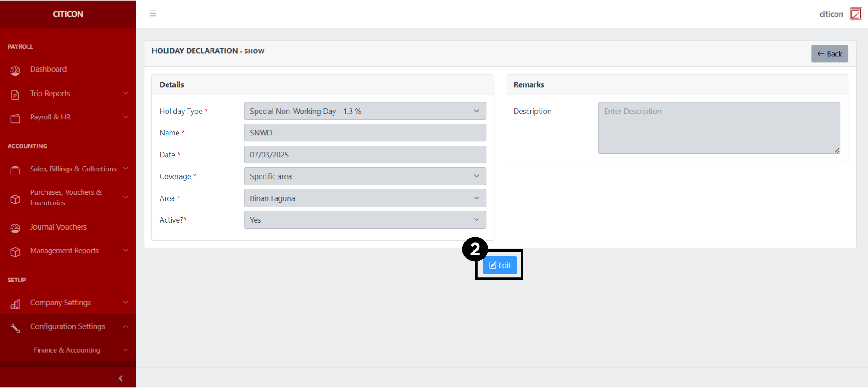Open the Area dropdown

(x=365, y=198)
